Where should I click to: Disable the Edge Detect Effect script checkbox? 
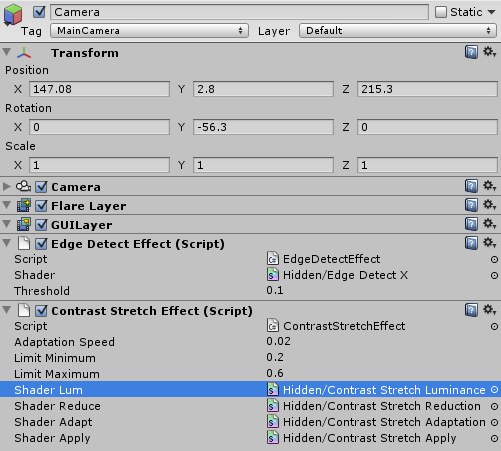pos(41,244)
